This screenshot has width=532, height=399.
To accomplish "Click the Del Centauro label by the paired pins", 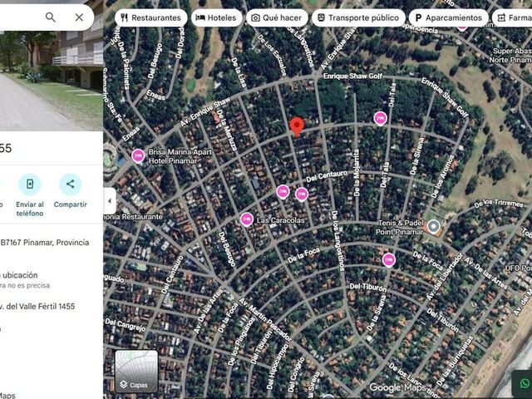I will point(327,176).
